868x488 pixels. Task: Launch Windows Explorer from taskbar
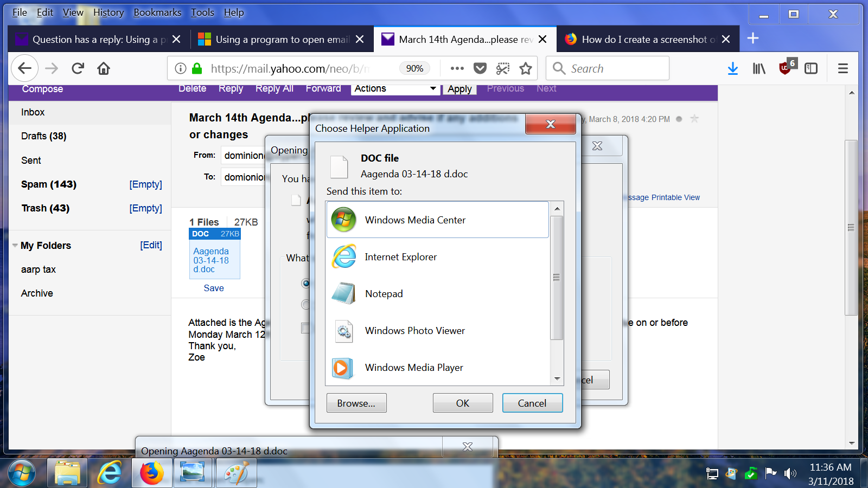(67, 473)
